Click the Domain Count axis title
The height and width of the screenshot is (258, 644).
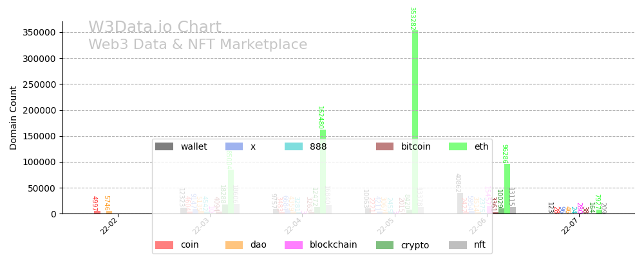pos(14,118)
